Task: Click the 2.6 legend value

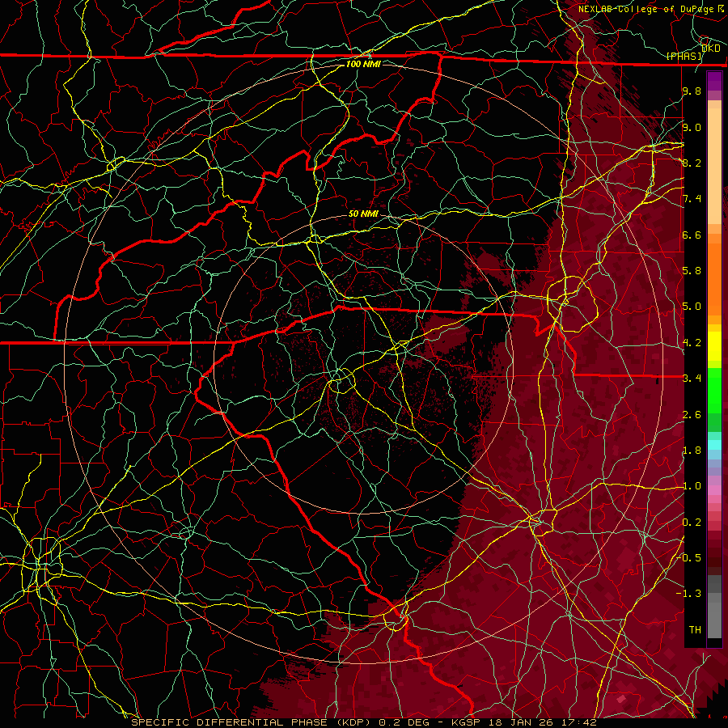Action: [x=692, y=415]
